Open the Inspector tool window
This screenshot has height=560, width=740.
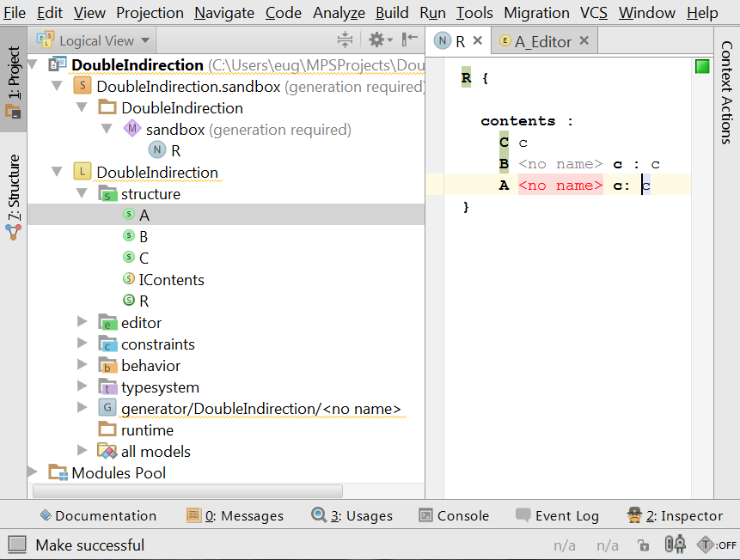(675, 515)
